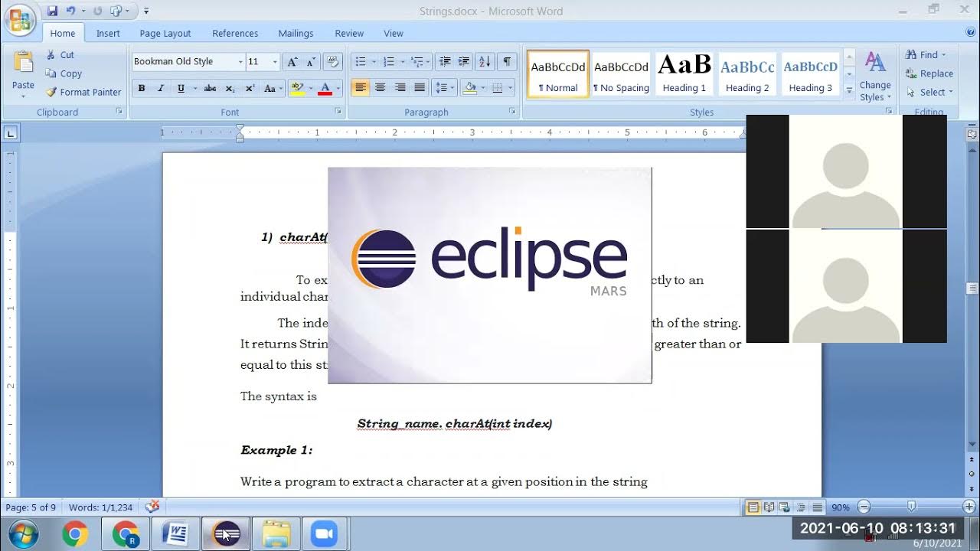The width and height of the screenshot is (980, 551).
Task: Switch to the Insert tab
Action: click(108, 33)
